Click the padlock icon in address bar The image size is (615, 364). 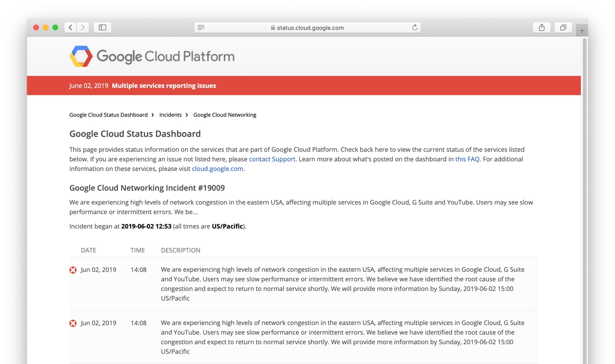click(273, 28)
